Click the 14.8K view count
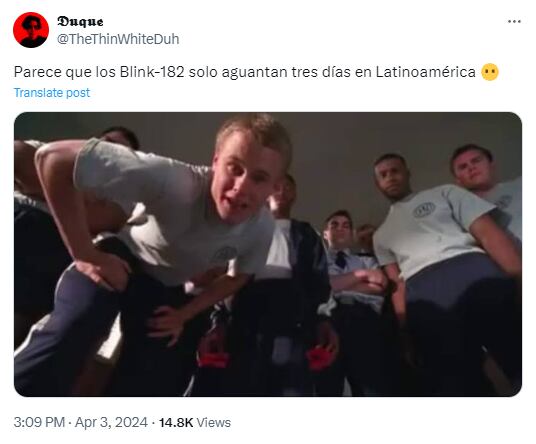 coord(176,422)
